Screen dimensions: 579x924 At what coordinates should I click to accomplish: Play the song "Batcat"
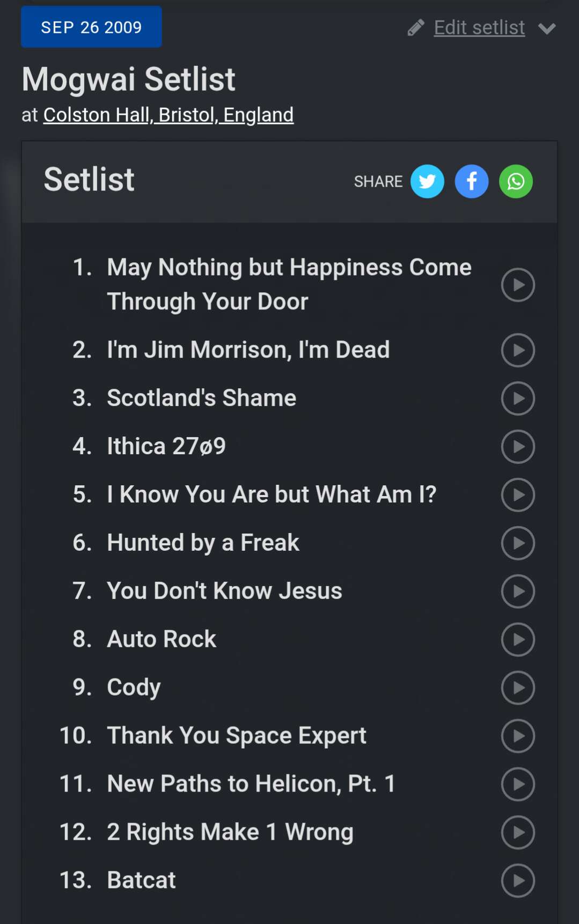tap(518, 881)
